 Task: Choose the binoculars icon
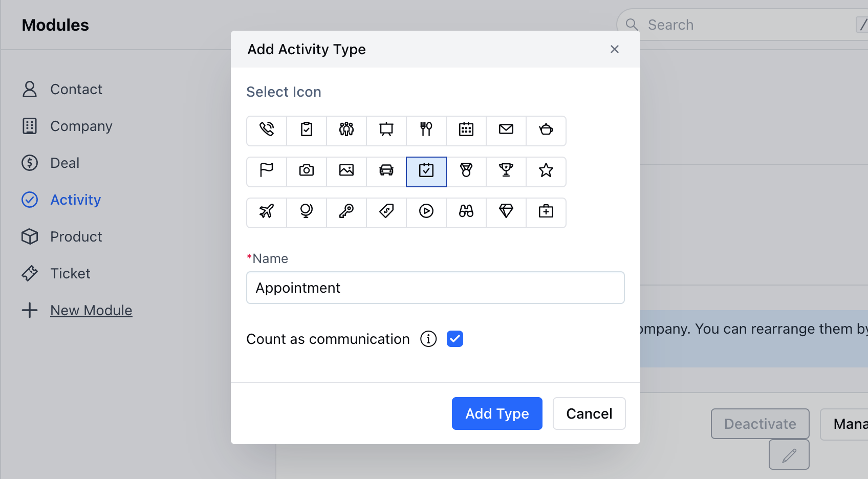pyautogui.click(x=466, y=211)
